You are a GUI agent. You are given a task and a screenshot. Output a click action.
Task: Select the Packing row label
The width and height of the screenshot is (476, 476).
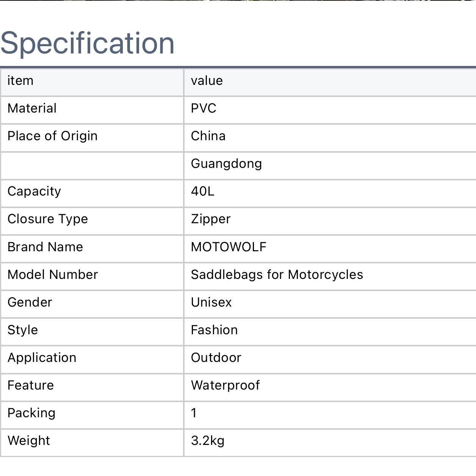pos(31,413)
